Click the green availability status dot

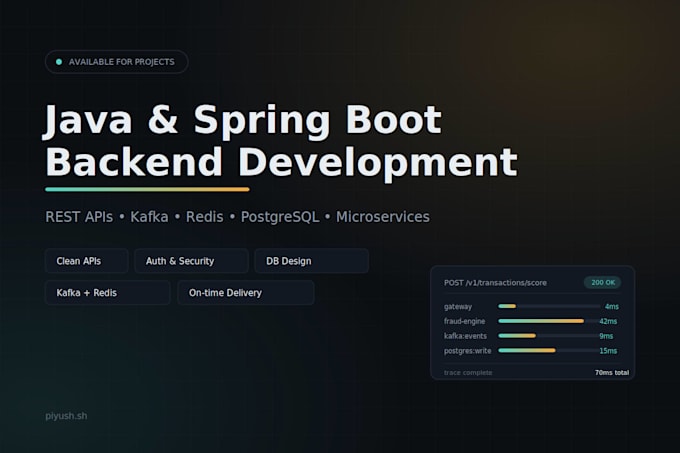[59, 62]
